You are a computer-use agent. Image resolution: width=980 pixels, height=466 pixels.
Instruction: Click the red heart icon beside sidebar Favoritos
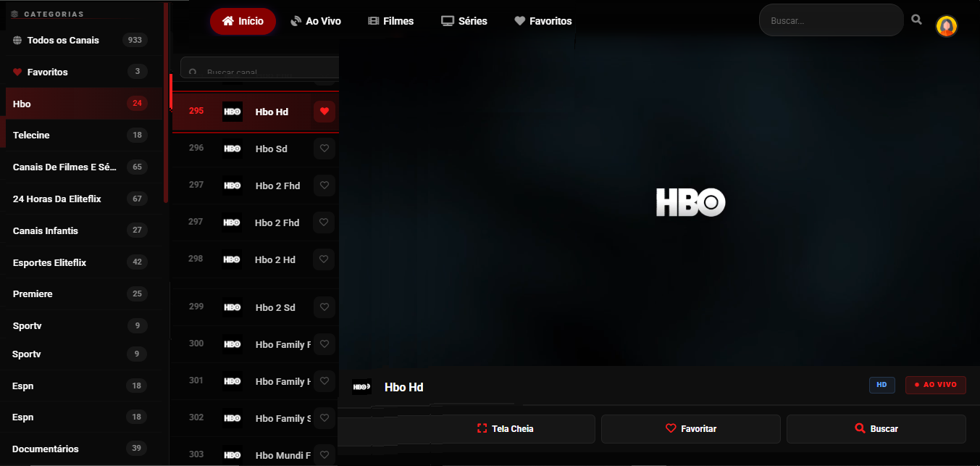tap(17, 72)
